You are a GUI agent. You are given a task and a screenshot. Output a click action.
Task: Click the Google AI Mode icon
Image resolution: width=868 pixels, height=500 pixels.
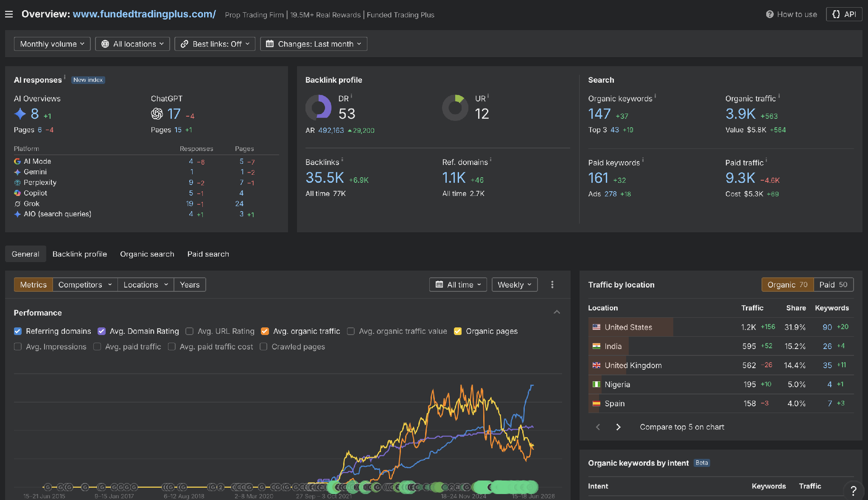pos(17,162)
